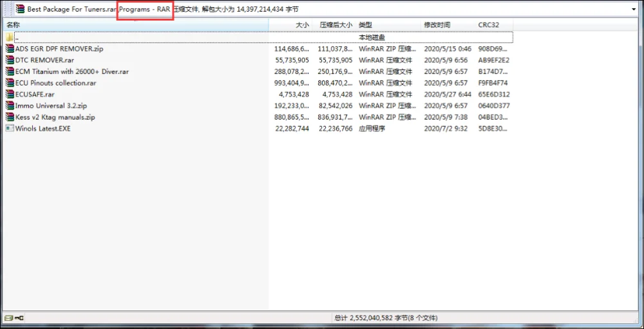Screen dimensions: 644x329
Task: Click CRC32 value AB9EF2E2
Action: click(x=494, y=60)
